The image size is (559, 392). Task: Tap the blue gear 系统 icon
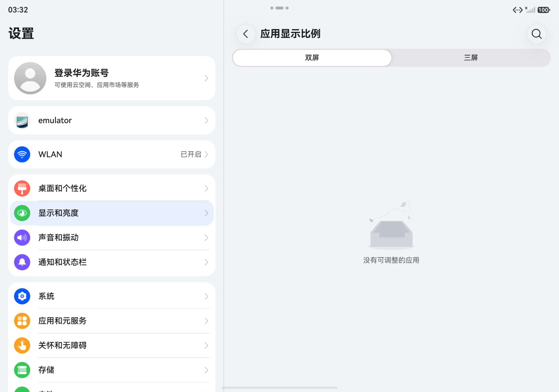tap(22, 296)
